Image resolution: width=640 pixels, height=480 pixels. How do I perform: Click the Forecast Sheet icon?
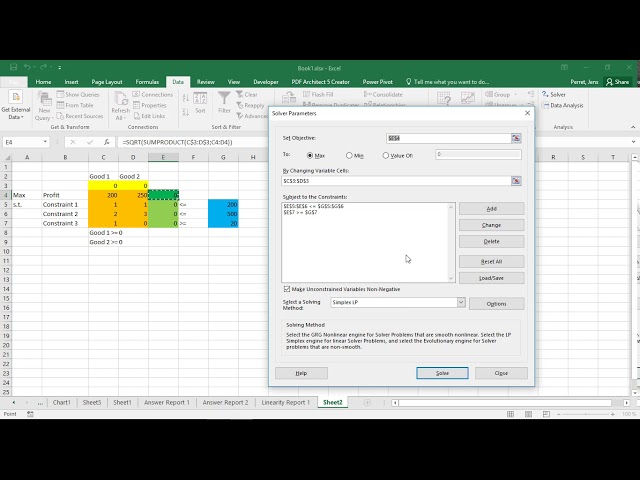pyautogui.click(x=468, y=98)
